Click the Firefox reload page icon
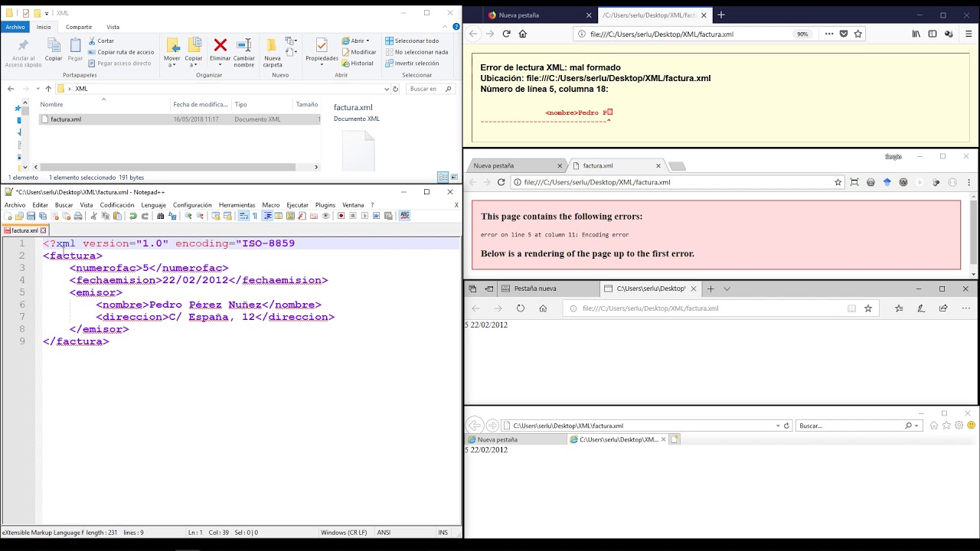This screenshot has height=551, width=980. tap(506, 34)
